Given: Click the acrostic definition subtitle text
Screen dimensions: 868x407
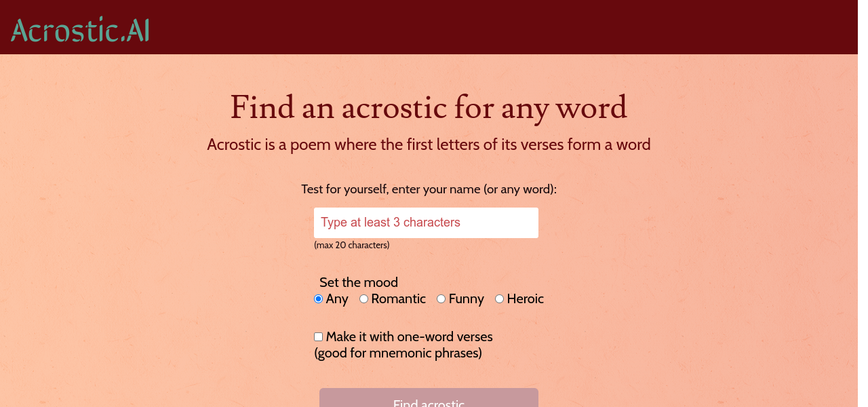Looking at the screenshot, I should 429,144.
